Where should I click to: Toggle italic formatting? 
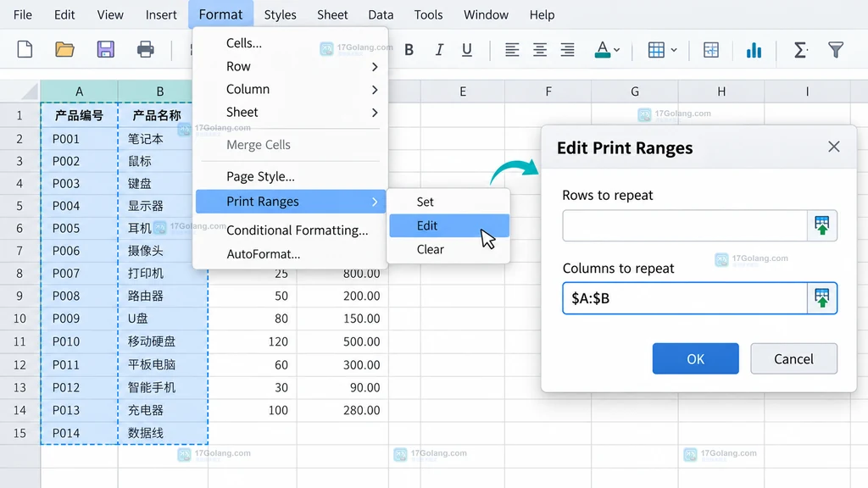[x=439, y=50]
